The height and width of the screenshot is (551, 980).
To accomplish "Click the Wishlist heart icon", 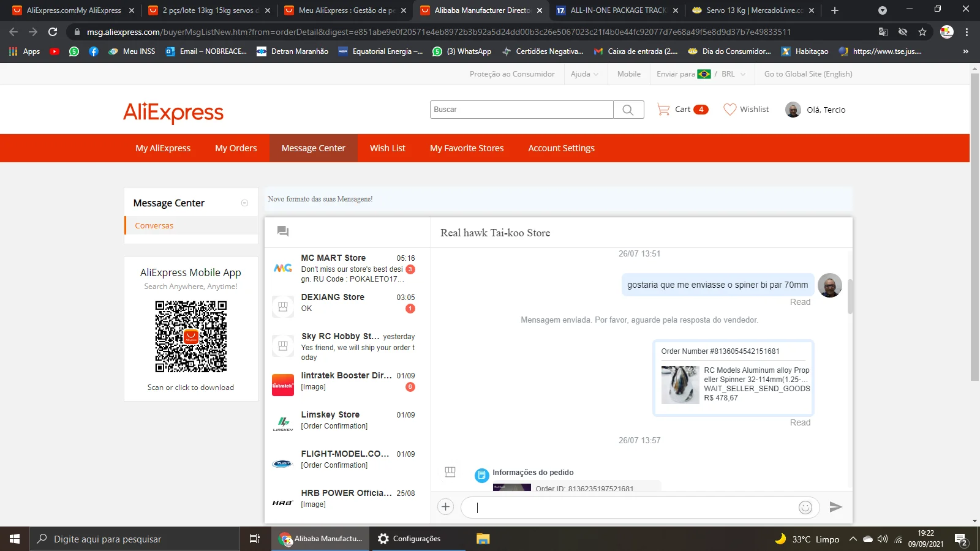I will 729,110.
